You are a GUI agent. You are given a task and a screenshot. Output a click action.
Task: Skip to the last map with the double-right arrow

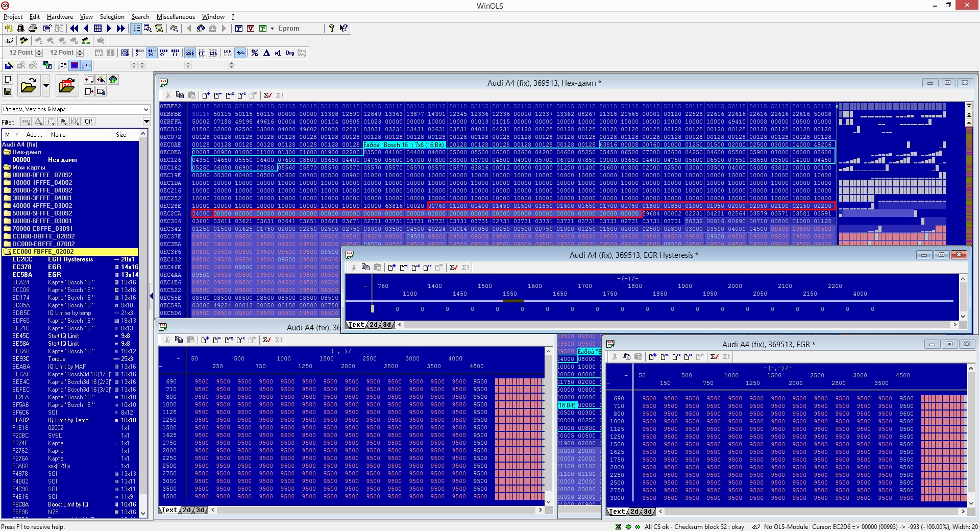(120, 29)
